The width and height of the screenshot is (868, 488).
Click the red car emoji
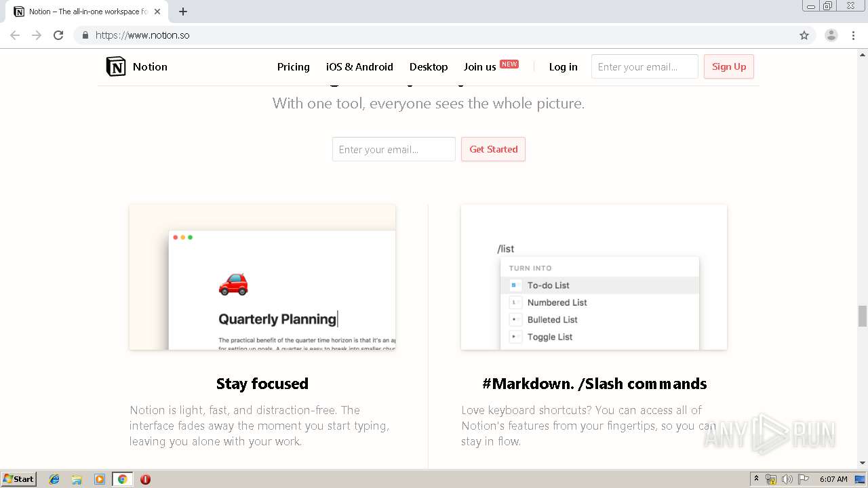tap(233, 283)
